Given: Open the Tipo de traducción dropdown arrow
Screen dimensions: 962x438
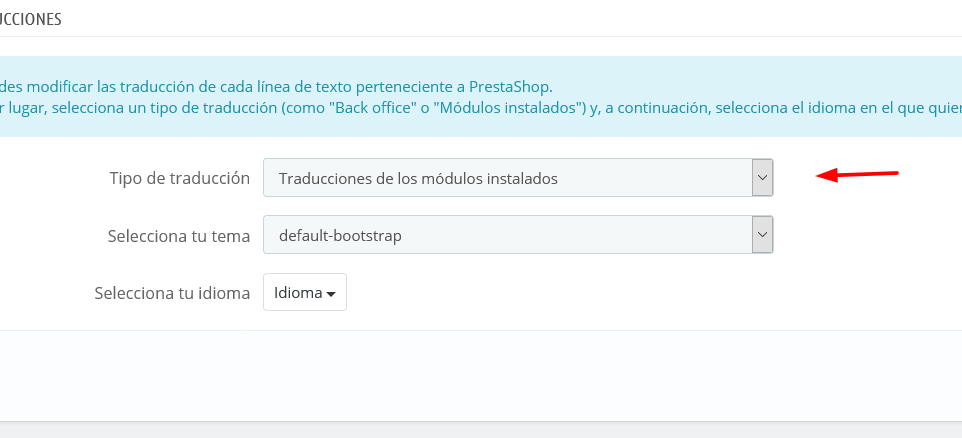Looking at the screenshot, I should click(x=762, y=177).
